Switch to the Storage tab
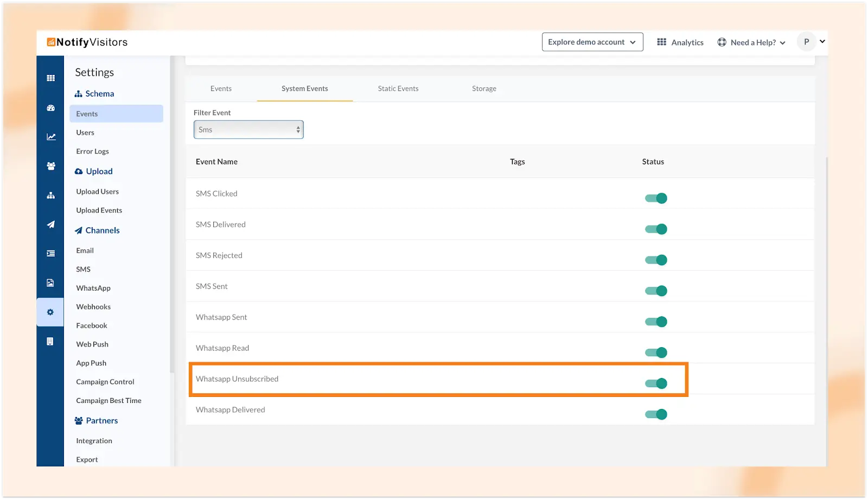The image size is (868, 500). point(484,88)
